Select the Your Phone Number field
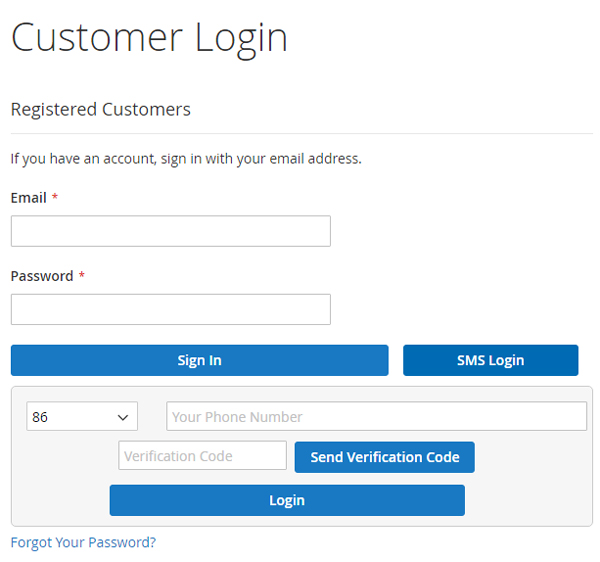The width and height of the screenshot is (600, 562). [376, 417]
